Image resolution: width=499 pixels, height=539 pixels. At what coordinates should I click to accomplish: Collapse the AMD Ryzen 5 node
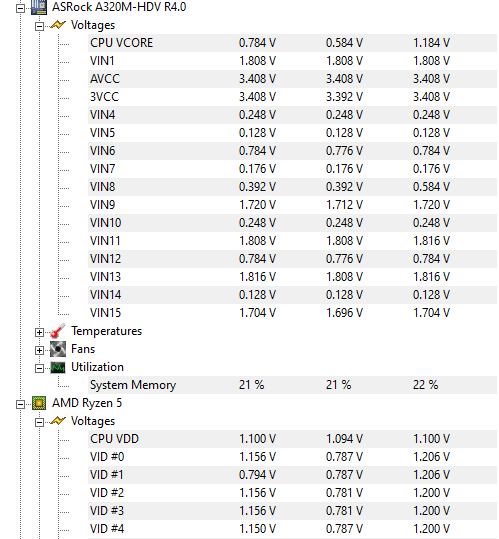pos(20,404)
